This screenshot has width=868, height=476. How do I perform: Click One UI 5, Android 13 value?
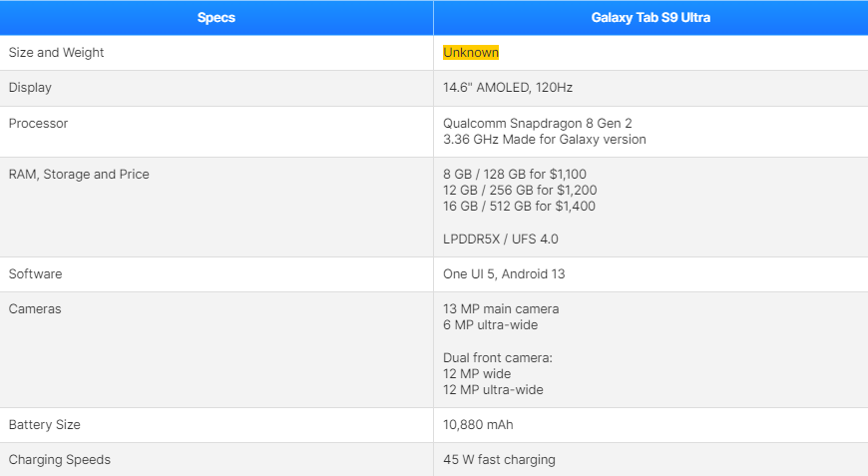pyautogui.click(x=504, y=274)
